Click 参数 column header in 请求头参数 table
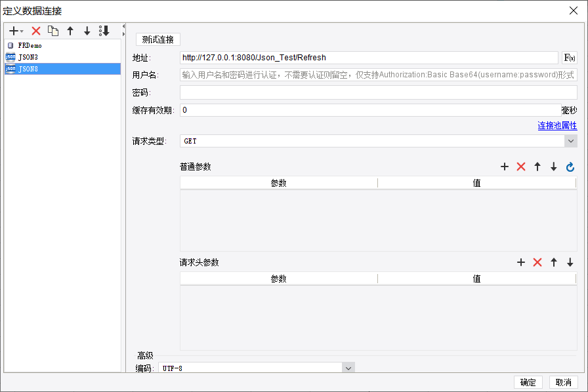This screenshot has height=392, width=588. [279, 279]
